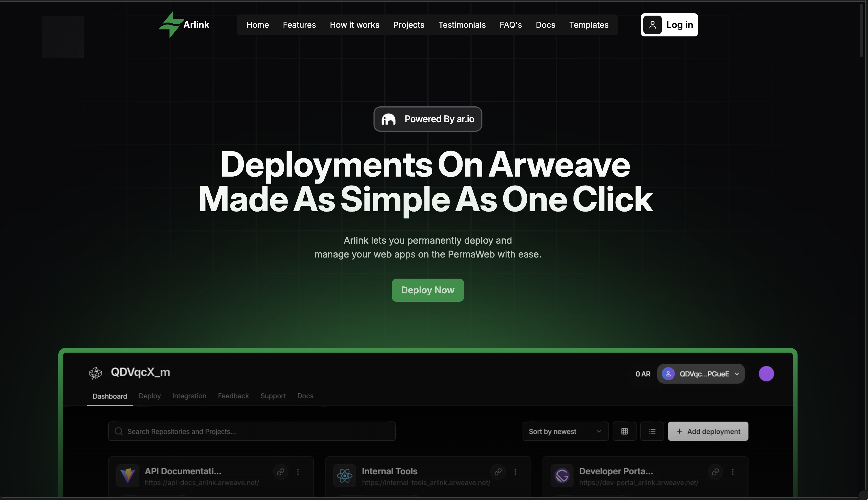Switch to the Deploy tab
This screenshot has height=500, width=868.
(150, 396)
